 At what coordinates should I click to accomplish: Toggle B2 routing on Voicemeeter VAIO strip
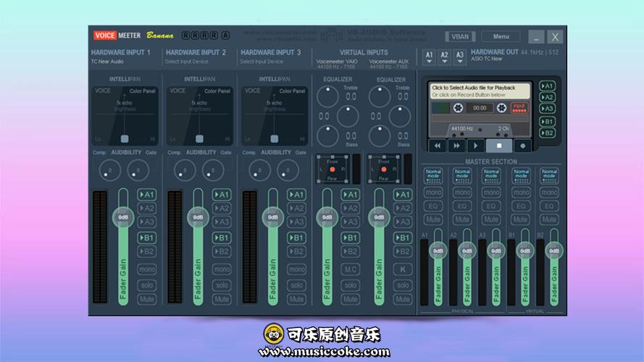(351, 251)
